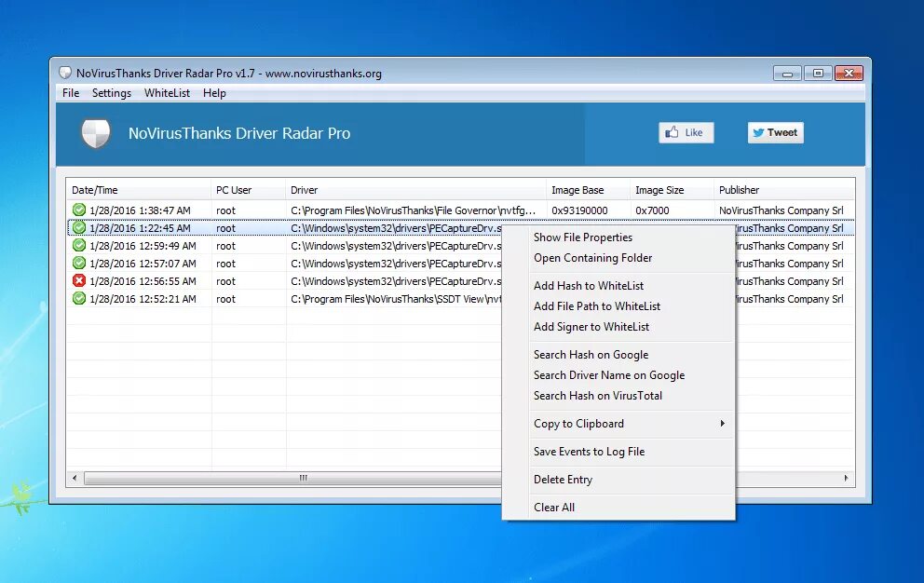
Task: Minimize the Driver Radar Pro window
Action: (x=787, y=73)
